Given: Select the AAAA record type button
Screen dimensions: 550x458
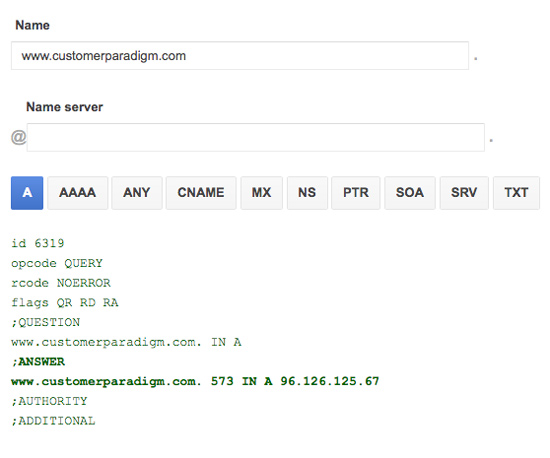Looking at the screenshot, I should click(78, 193).
